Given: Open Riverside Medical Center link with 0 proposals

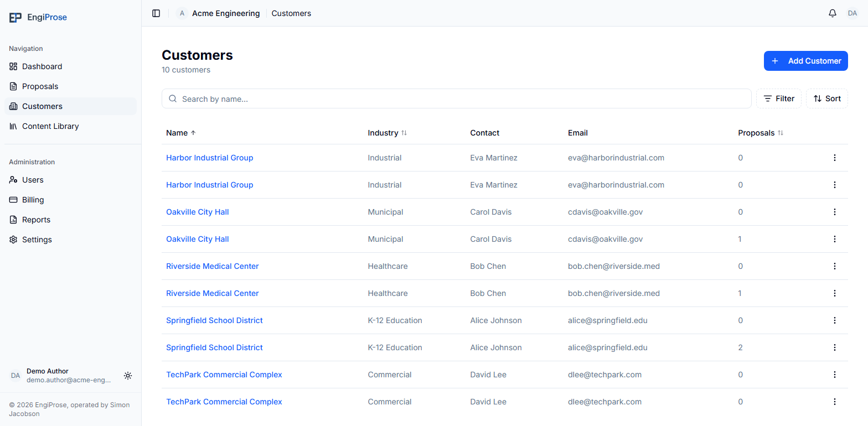Looking at the screenshot, I should (x=213, y=266).
